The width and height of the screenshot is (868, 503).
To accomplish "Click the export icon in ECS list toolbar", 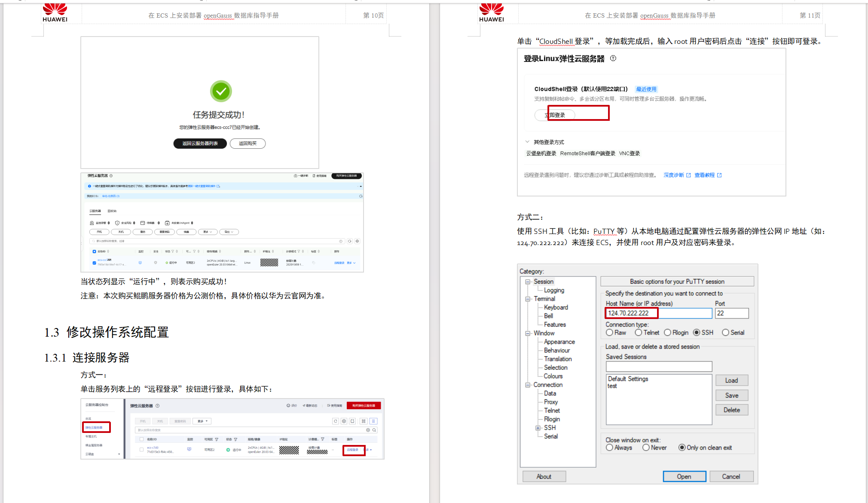I will click(352, 421).
